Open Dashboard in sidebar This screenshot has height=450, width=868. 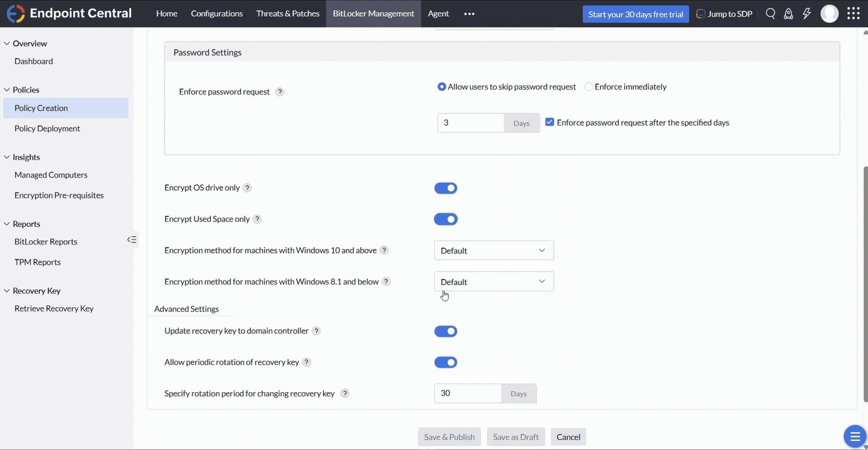pos(33,61)
